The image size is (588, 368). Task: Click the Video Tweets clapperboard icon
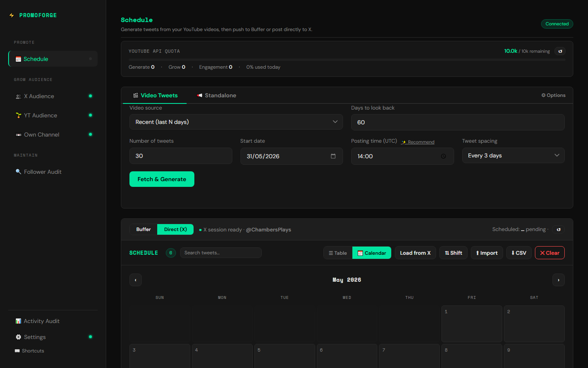[136, 95]
